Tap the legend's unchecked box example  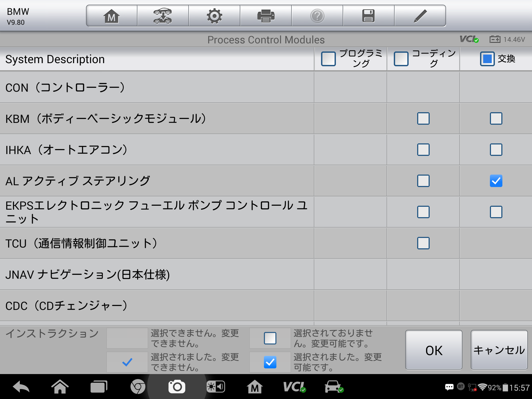[x=270, y=338]
